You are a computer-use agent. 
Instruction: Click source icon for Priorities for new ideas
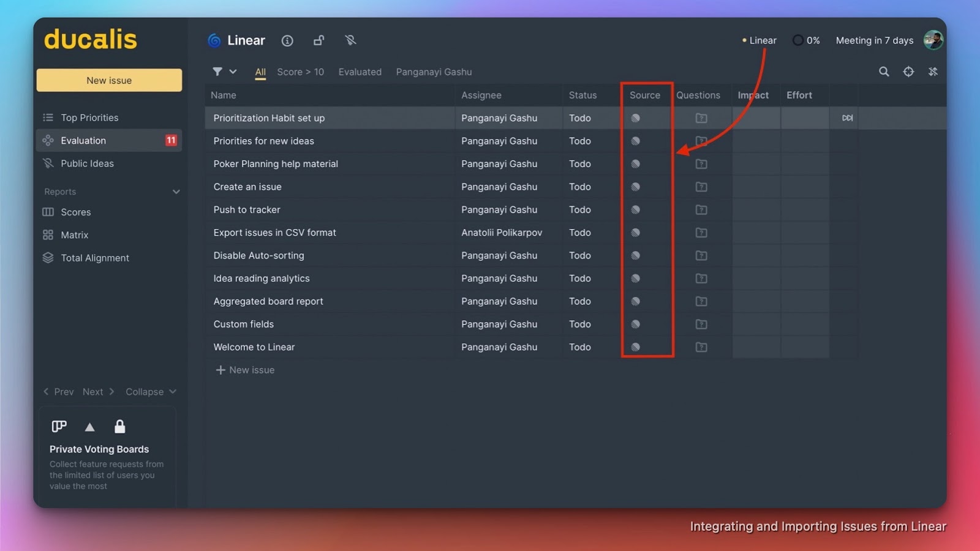click(x=636, y=141)
